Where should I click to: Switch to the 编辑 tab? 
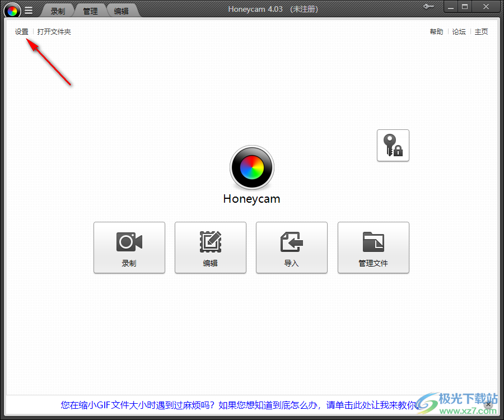[121, 11]
